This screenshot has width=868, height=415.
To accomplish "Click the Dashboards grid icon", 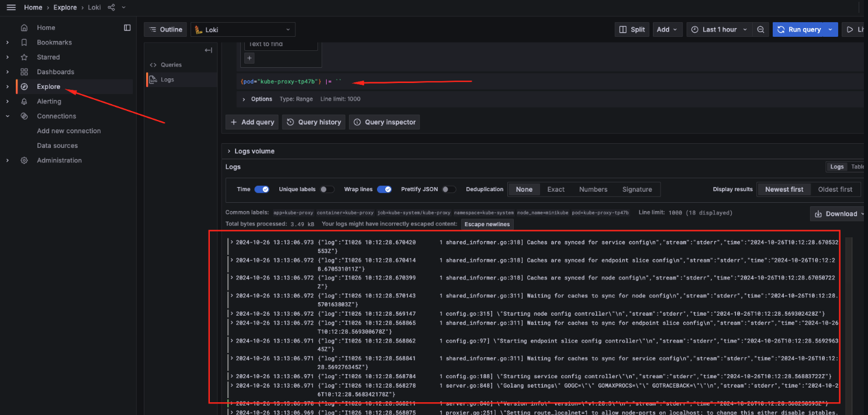I will point(24,72).
